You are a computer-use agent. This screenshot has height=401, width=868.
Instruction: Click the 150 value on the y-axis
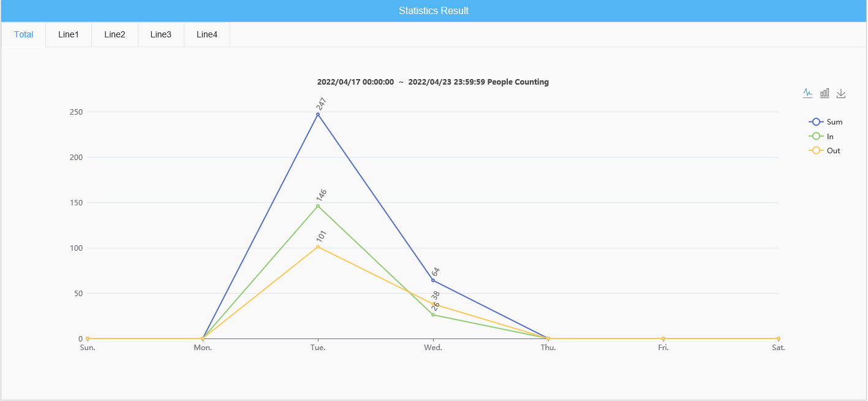[76, 203]
